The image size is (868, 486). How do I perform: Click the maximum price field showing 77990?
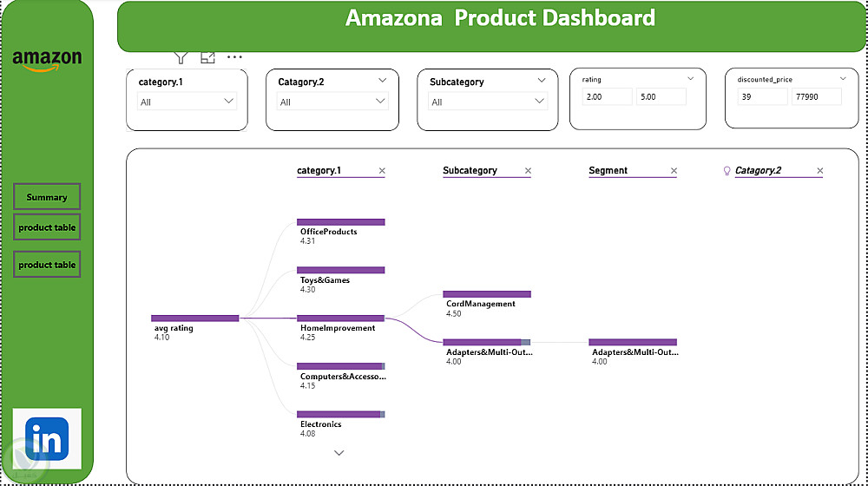pyautogui.click(x=816, y=96)
